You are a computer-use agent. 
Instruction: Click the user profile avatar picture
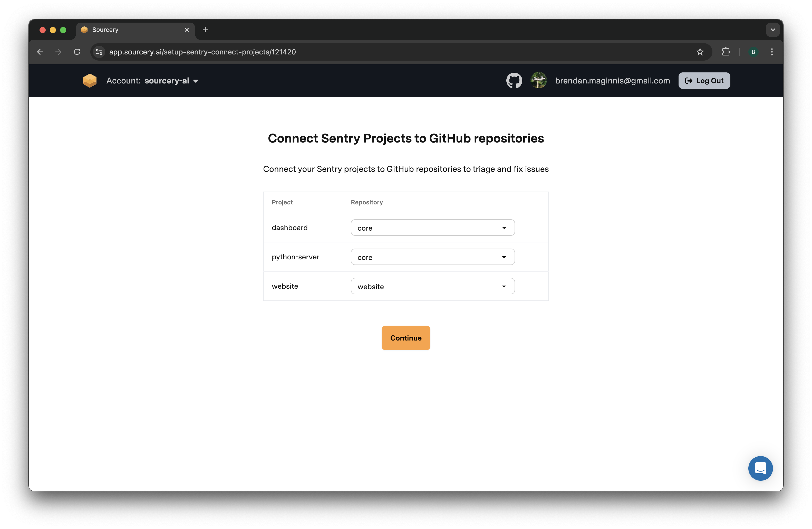(x=538, y=81)
